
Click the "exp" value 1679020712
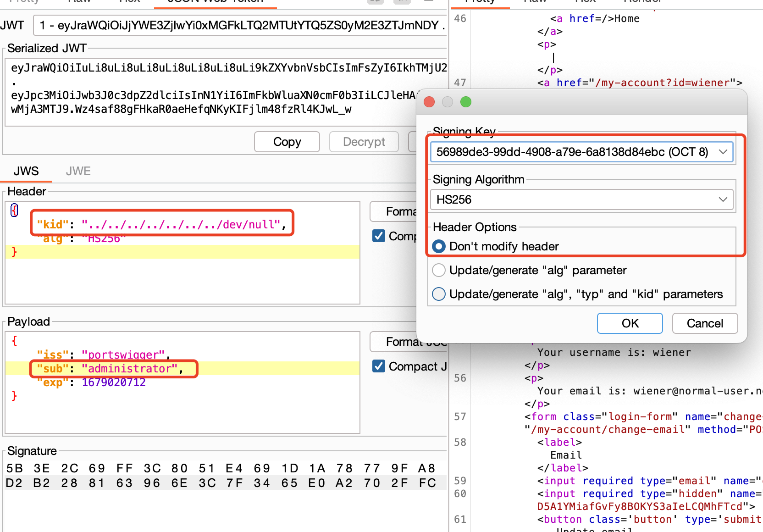[x=114, y=382]
